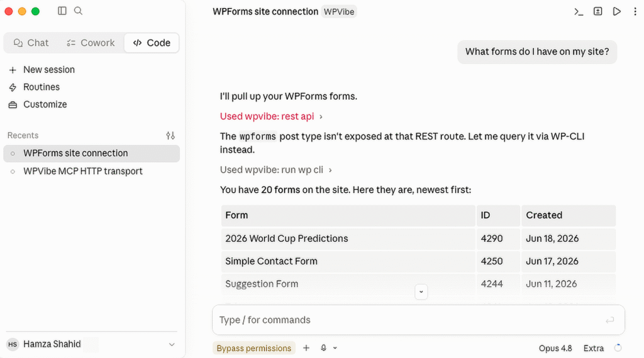Expand the 'Used wpvibe: run wp cli' step
Image resolution: width=644 pixels, height=358 pixels.
(x=275, y=170)
